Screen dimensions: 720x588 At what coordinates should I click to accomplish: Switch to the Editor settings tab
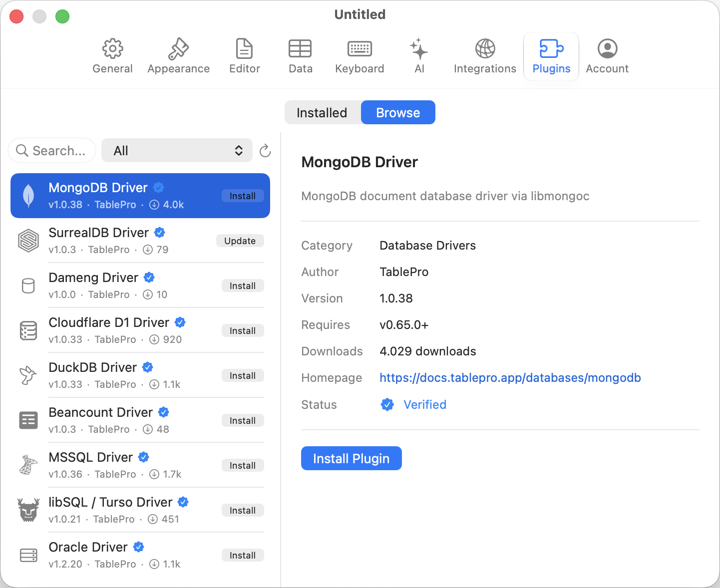click(245, 56)
